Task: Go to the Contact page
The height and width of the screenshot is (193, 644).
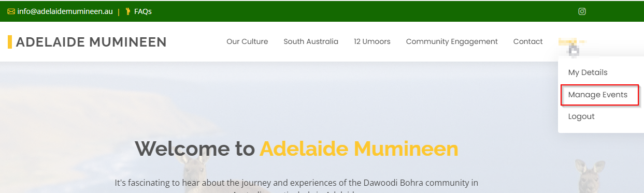Action: 528,41
